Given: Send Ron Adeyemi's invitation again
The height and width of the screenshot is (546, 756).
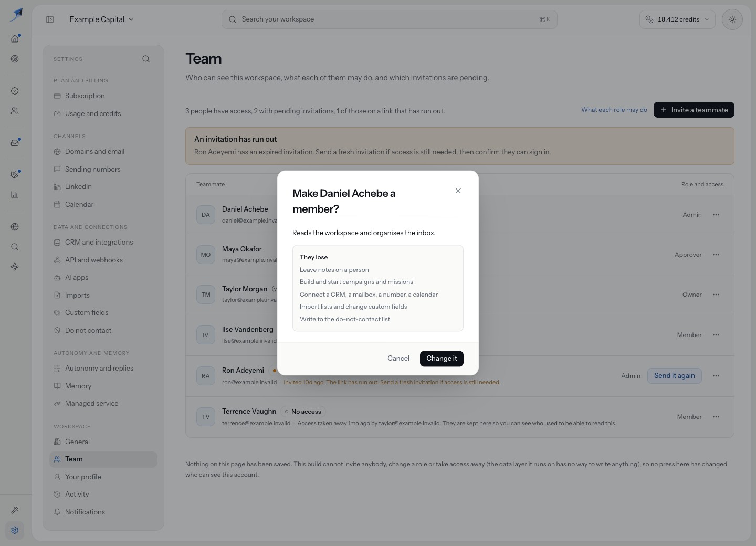Looking at the screenshot, I should point(675,376).
